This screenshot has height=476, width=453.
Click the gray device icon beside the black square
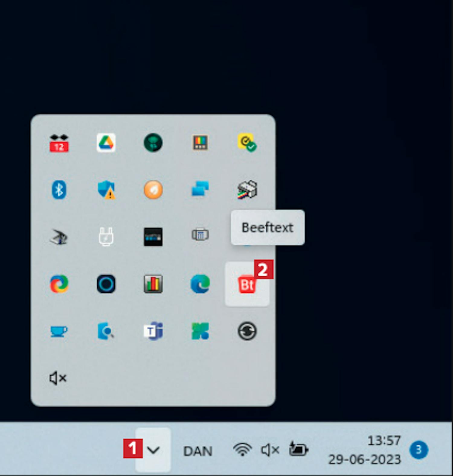point(200,234)
